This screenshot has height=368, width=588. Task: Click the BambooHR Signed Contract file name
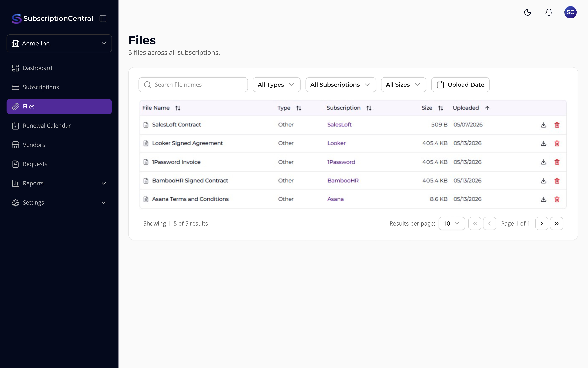(x=190, y=181)
